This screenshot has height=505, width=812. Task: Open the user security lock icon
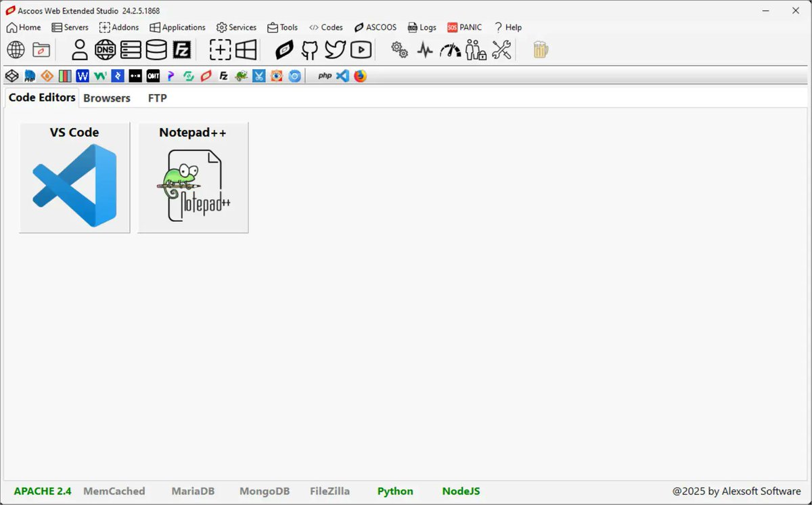[x=476, y=49]
